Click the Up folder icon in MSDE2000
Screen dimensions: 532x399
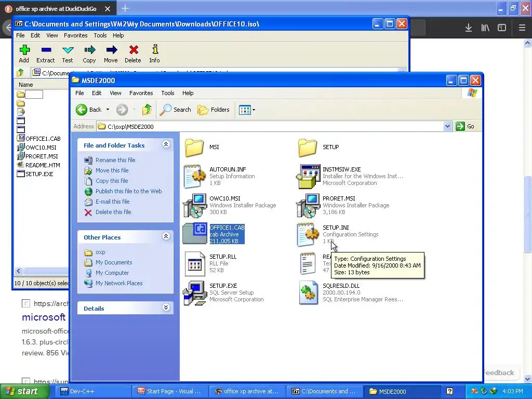coord(147,110)
